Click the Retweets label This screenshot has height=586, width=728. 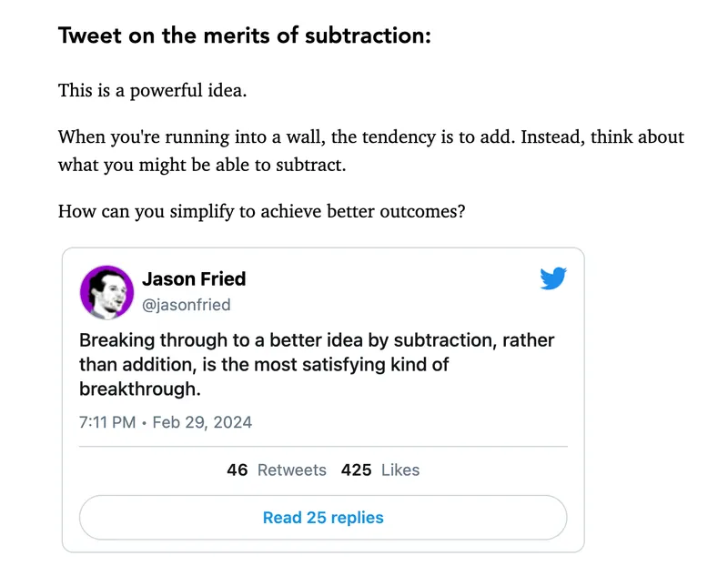(x=291, y=470)
